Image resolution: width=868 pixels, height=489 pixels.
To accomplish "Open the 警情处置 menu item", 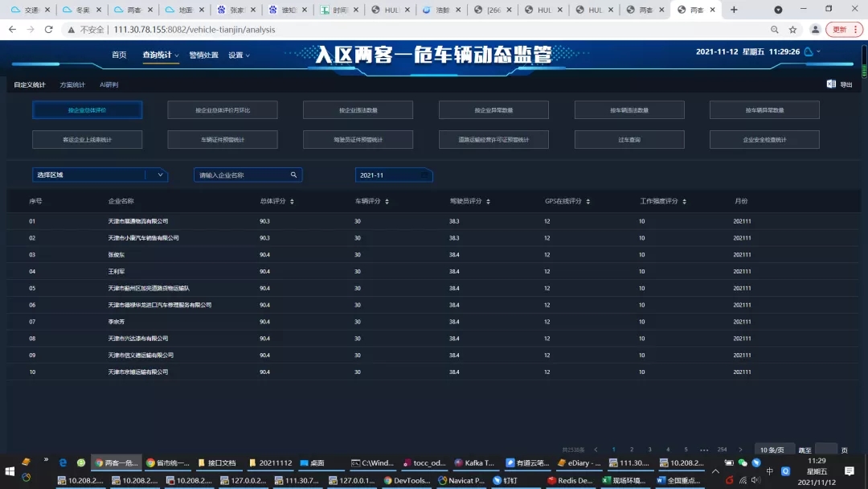I will click(203, 55).
